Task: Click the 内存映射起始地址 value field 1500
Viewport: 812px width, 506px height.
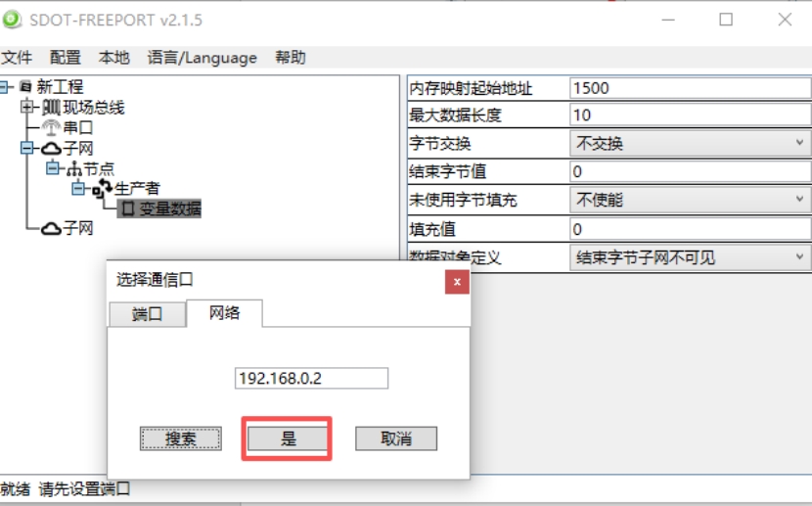Action: click(x=691, y=88)
